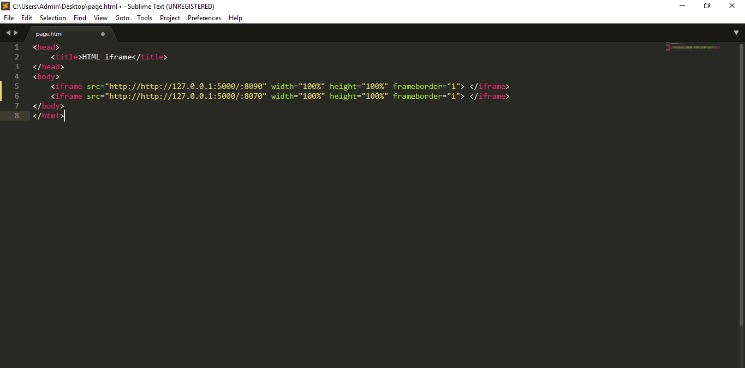Click the tab forward navigation arrow
The height and width of the screenshot is (368, 745).
(x=16, y=33)
